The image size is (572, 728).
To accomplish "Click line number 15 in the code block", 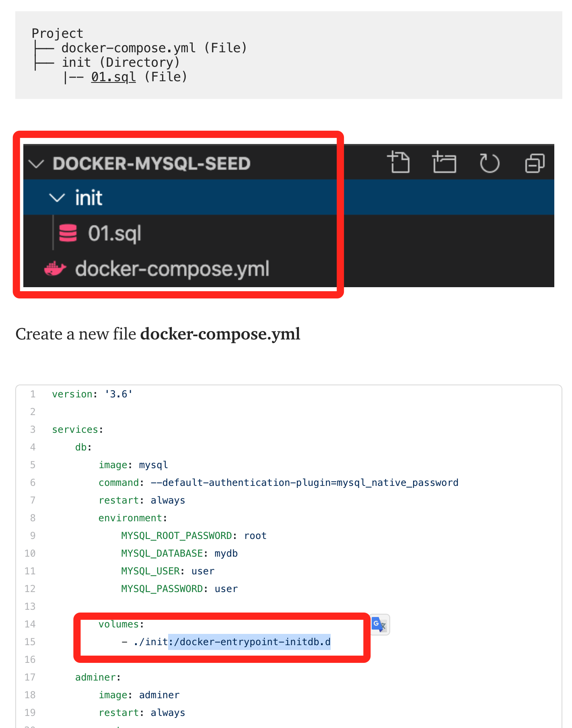I will point(30,642).
